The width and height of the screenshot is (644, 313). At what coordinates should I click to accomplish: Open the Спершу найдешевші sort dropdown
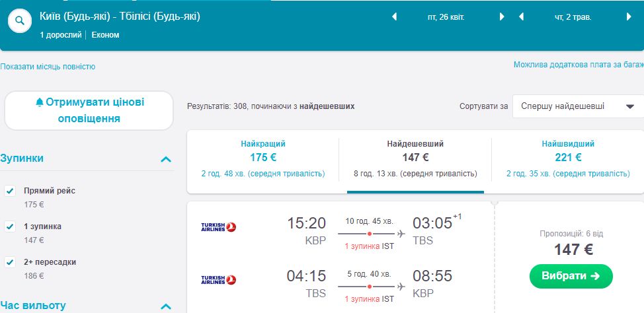click(576, 106)
